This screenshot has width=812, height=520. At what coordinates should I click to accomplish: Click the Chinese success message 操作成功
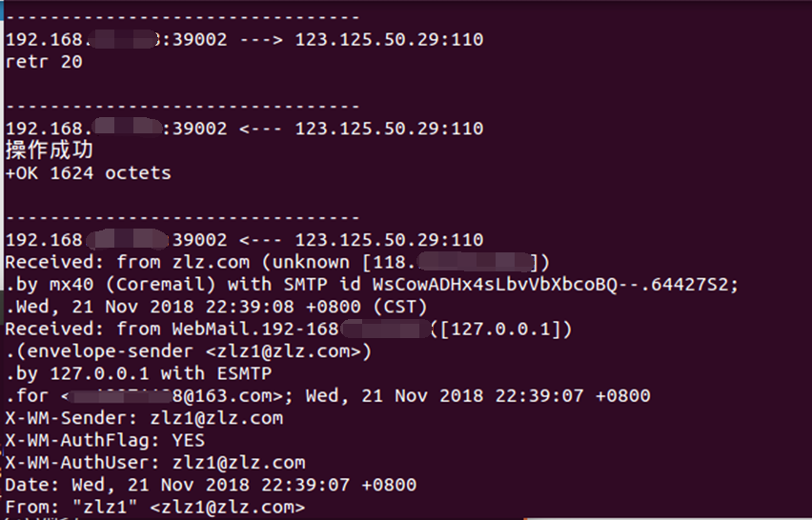pyautogui.click(x=50, y=150)
